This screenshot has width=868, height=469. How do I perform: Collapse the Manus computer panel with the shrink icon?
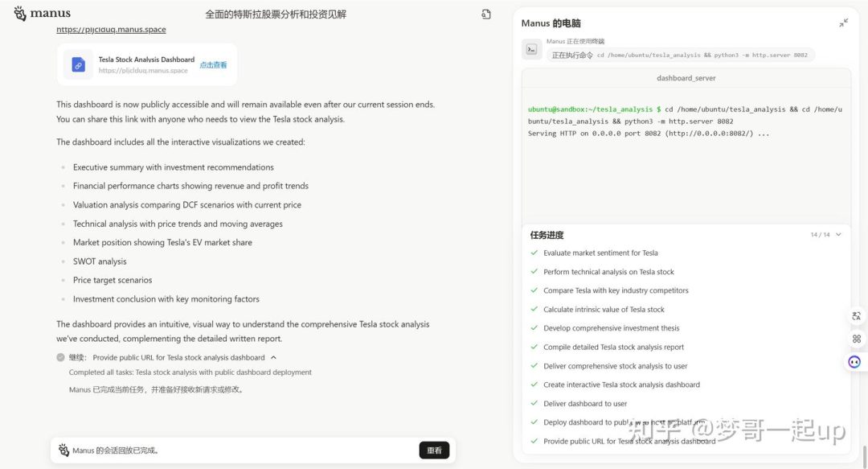(x=843, y=23)
